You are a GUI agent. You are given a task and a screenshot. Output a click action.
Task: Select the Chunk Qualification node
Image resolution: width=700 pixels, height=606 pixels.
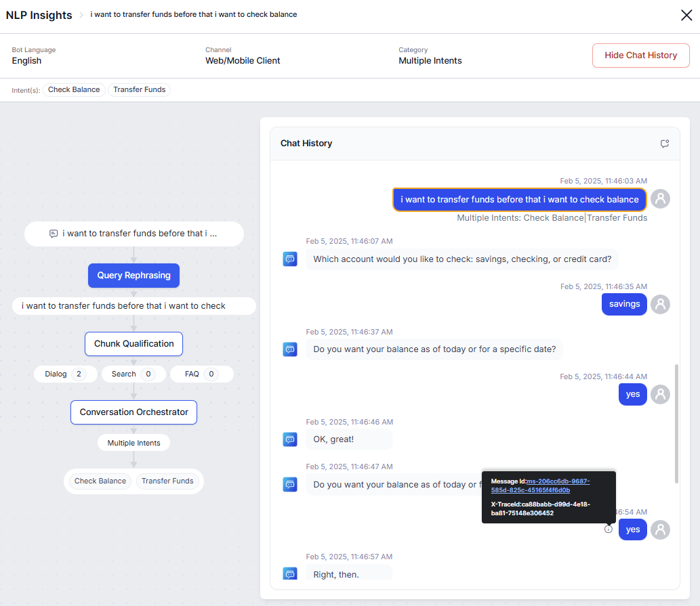(x=133, y=343)
